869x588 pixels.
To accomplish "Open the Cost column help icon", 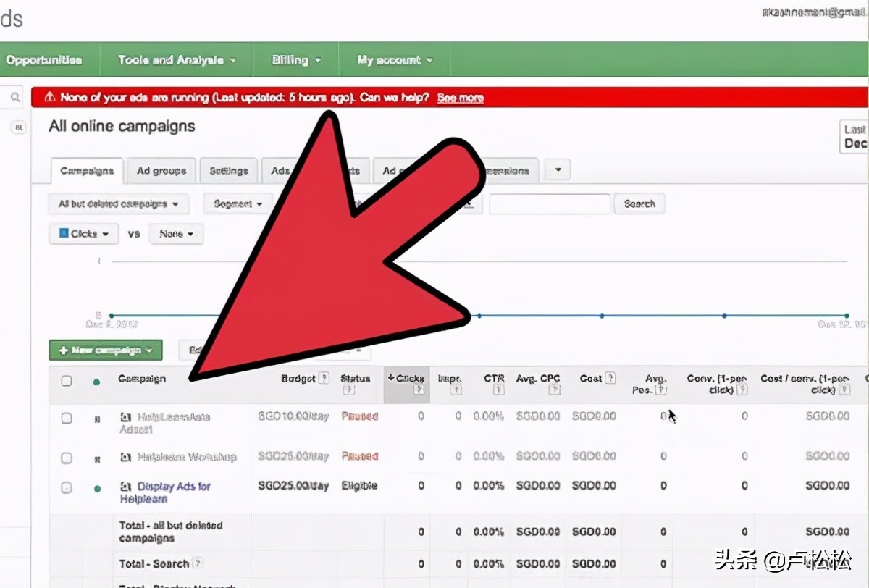I will tap(610, 378).
